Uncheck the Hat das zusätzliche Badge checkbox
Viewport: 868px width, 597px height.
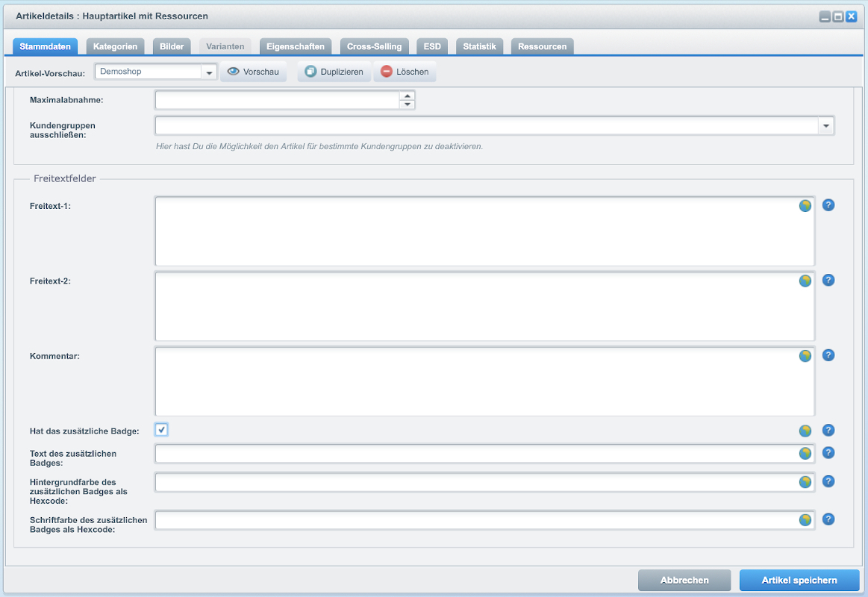tap(162, 429)
